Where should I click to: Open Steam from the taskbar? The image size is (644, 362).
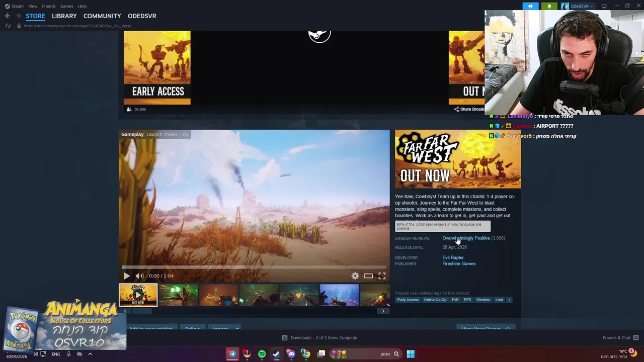[x=276, y=354]
